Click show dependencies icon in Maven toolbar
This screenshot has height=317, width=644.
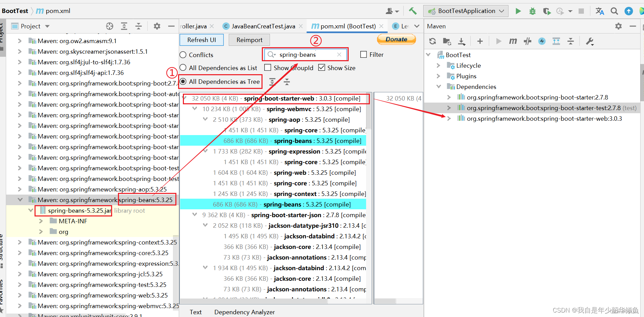pos(556,41)
